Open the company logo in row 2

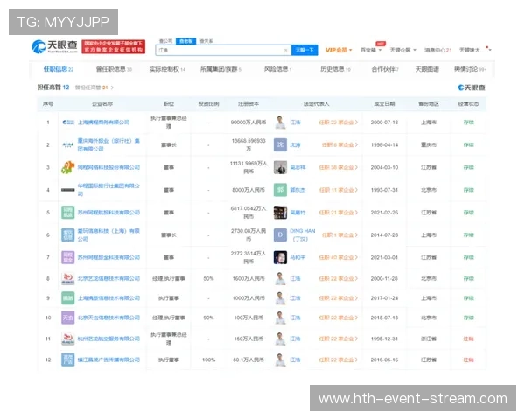click(68, 144)
